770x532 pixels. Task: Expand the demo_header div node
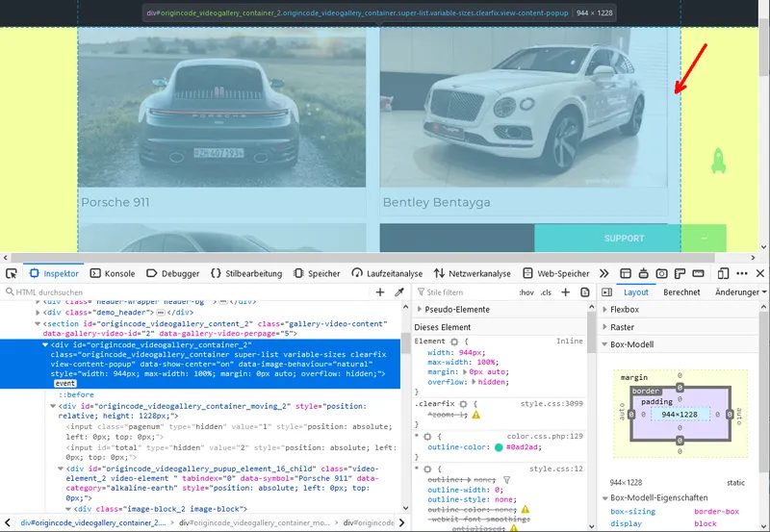coord(38,312)
